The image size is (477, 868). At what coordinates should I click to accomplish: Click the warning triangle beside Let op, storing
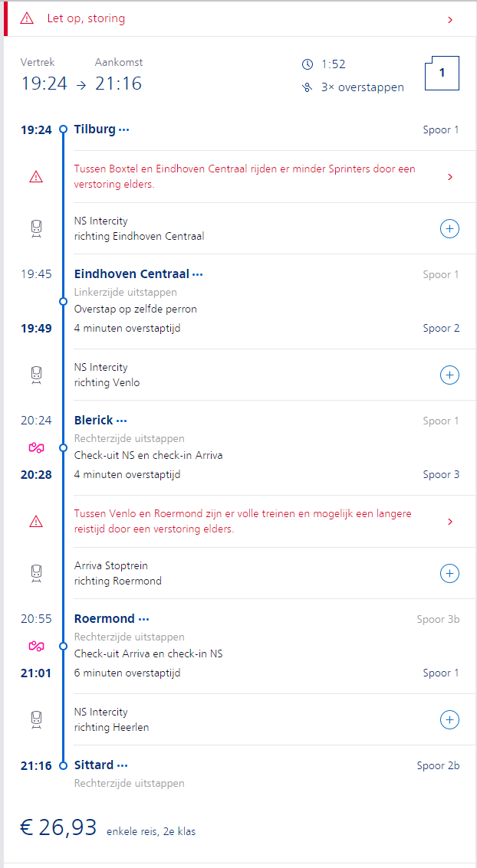click(x=27, y=18)
